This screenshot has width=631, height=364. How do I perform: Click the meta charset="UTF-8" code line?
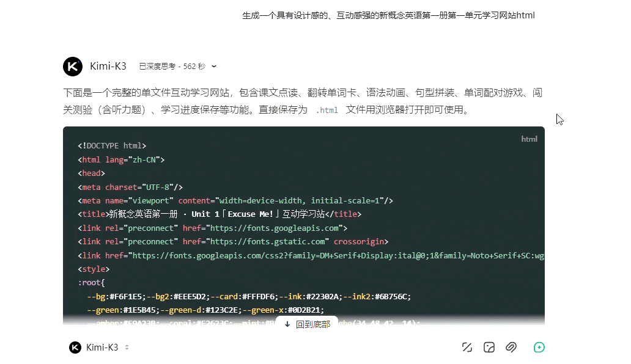pos(130,187)
